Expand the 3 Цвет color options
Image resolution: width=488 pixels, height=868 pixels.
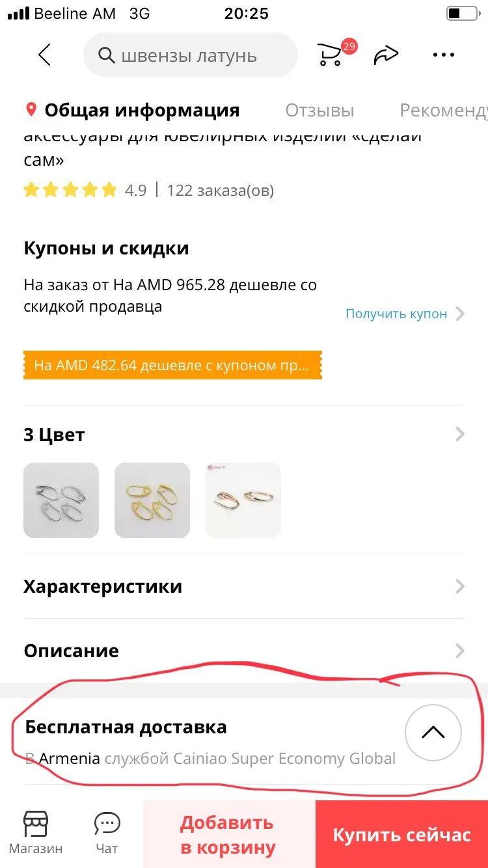pos(244,434)
